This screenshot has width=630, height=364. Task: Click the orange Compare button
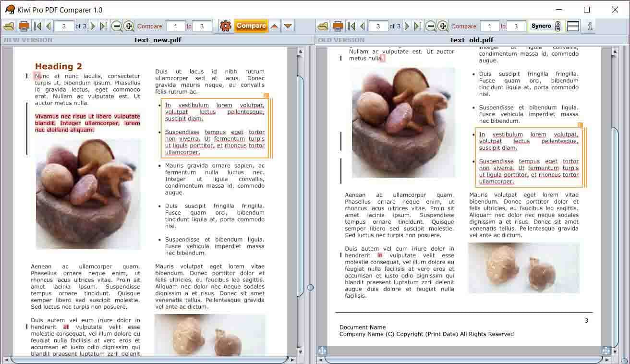[x=251, y=26]
